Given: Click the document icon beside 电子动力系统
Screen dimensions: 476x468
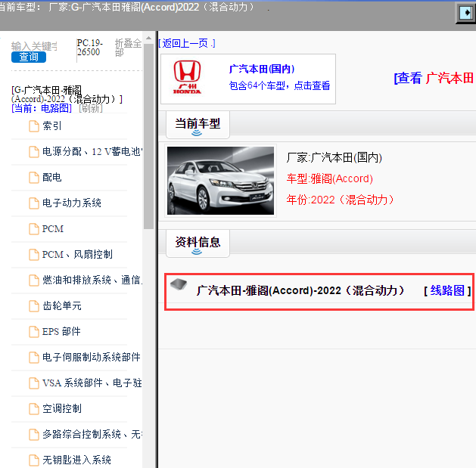Looking at the screenshot, I should coord(34,203).
